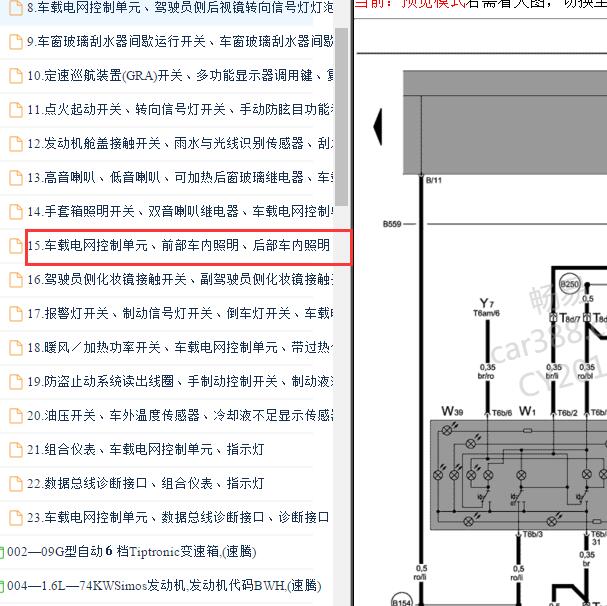The height and width of the screenshot is (606, 607).
Task: Open item 16.驾驶员侧化妆镜接触开关
Action: click(180, 280)
